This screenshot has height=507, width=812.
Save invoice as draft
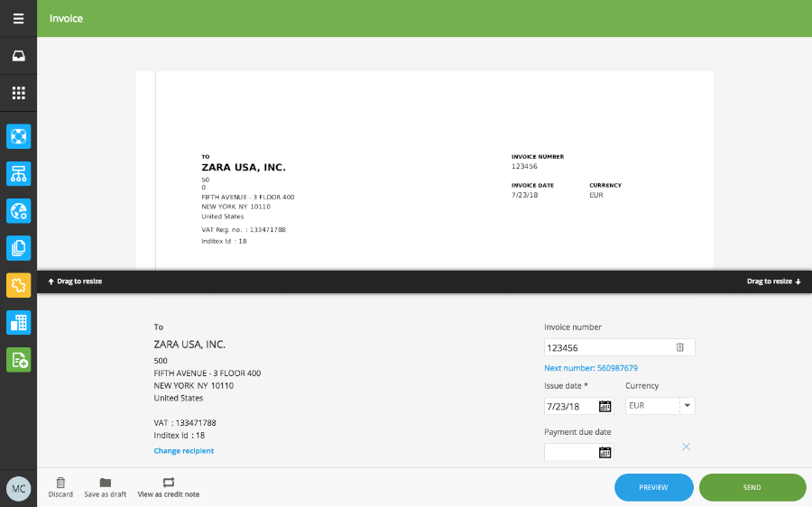click(106, 487)
